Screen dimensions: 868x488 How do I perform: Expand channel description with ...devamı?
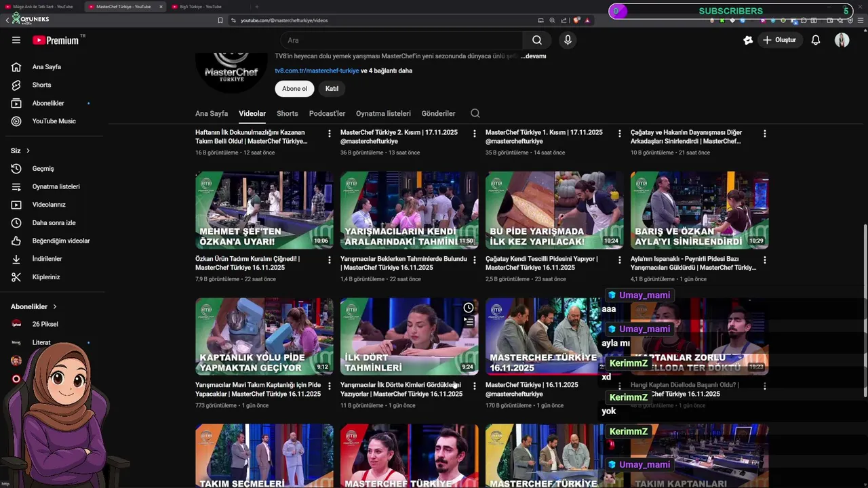tap(533, 56)
